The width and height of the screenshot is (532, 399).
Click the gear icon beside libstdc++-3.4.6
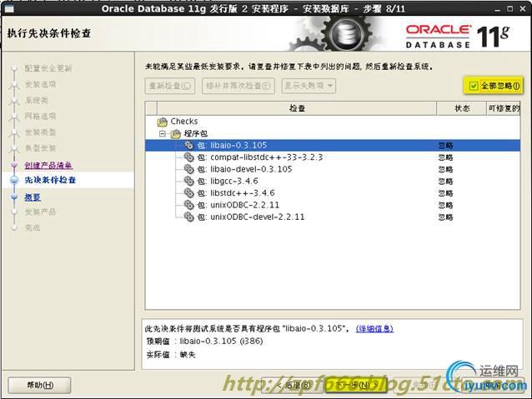(188, 193)
